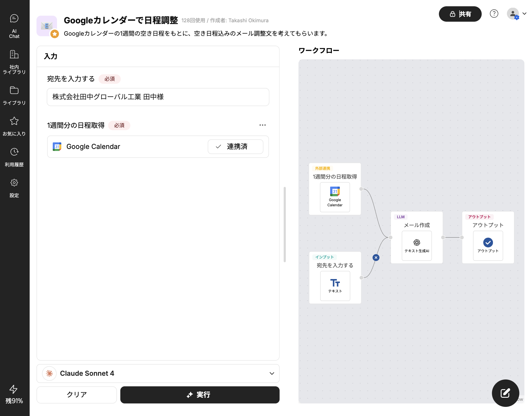Viewport: 532px width, 416px height.
Task: Click the 宛先 recipient text field
Action: coord(158,97)
